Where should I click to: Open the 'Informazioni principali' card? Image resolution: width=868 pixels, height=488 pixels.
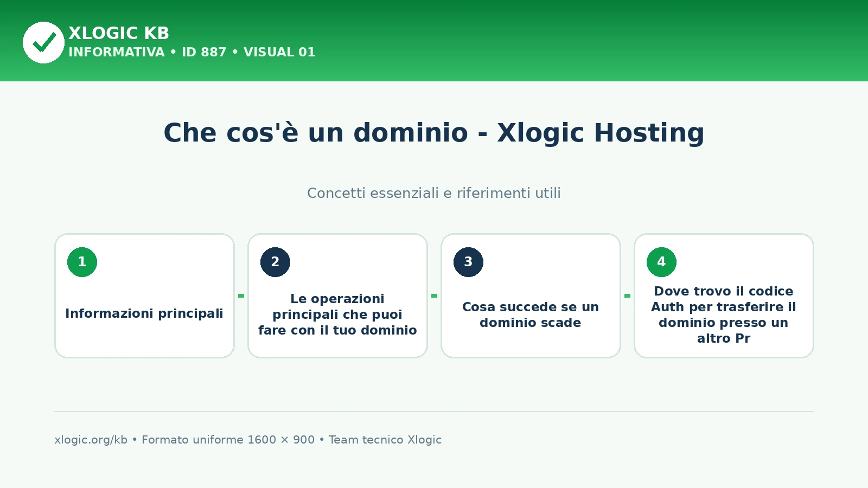click(144, 296)
